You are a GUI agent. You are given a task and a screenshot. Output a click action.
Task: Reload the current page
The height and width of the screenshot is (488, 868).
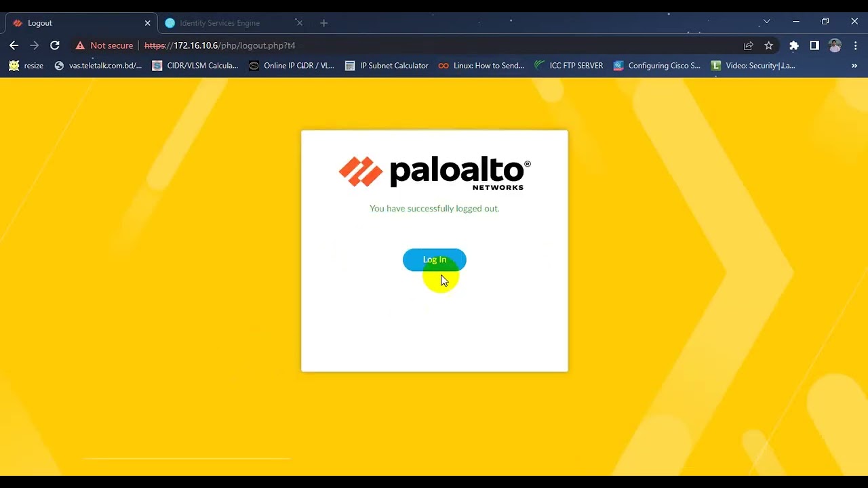(55, 45)
